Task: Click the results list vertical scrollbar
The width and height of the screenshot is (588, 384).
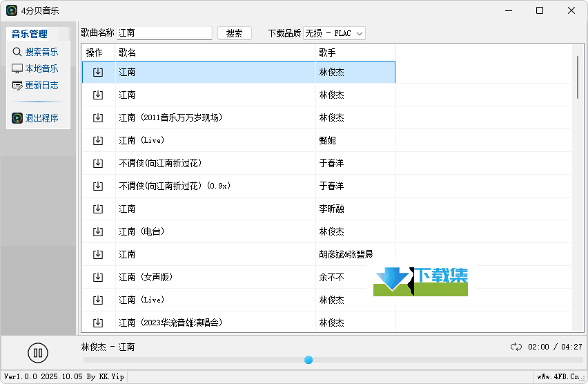Action: pos(578,77)
